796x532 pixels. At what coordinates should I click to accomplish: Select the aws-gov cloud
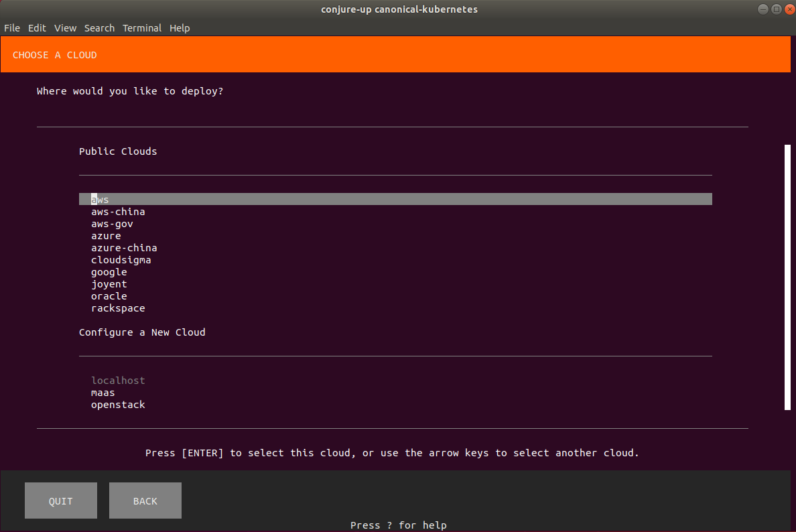112,224
